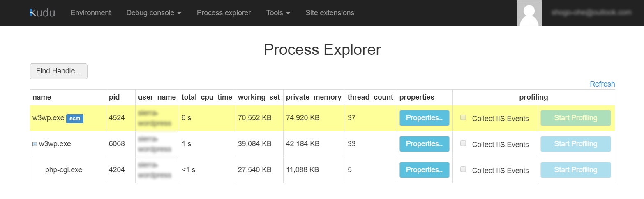Open Properties for w3wp.exe pid 4524
Image resolution: width=644 pixels, height=199 pixels.
[424, 118]
